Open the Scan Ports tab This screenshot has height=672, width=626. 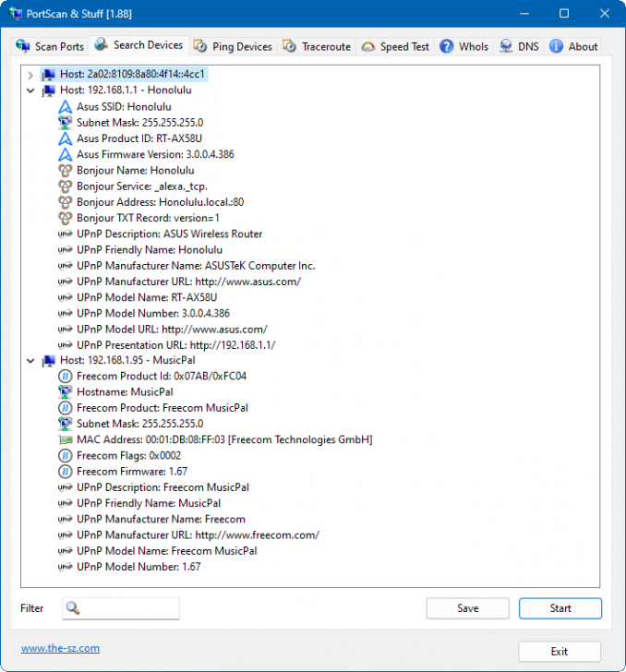click(50, 46)
